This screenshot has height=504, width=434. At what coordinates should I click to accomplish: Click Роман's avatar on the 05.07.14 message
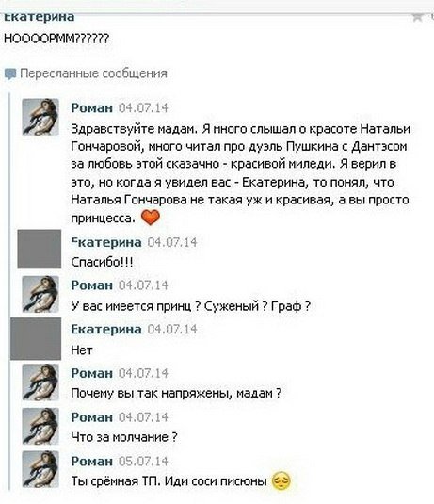[x=40, y=469]
